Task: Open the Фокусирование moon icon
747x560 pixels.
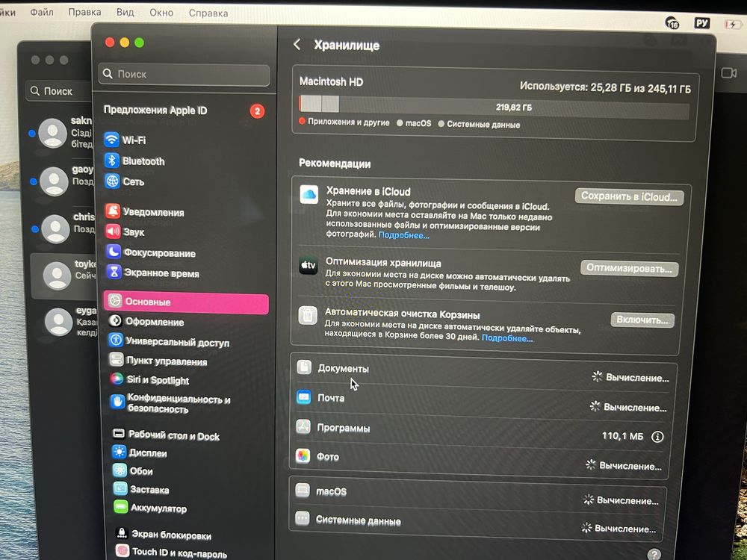Action: click(x=114, y=252)
